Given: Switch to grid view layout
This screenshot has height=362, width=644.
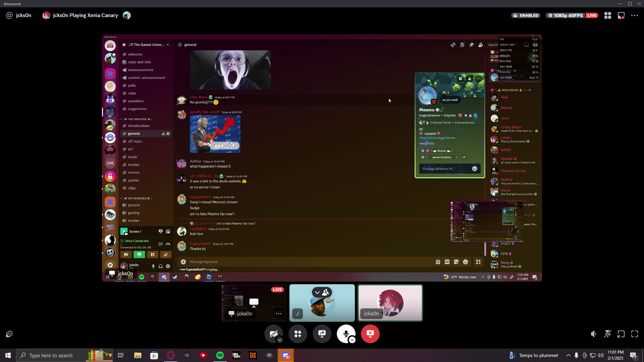Looking at the screenshot, I should click(x=608, y=15).
